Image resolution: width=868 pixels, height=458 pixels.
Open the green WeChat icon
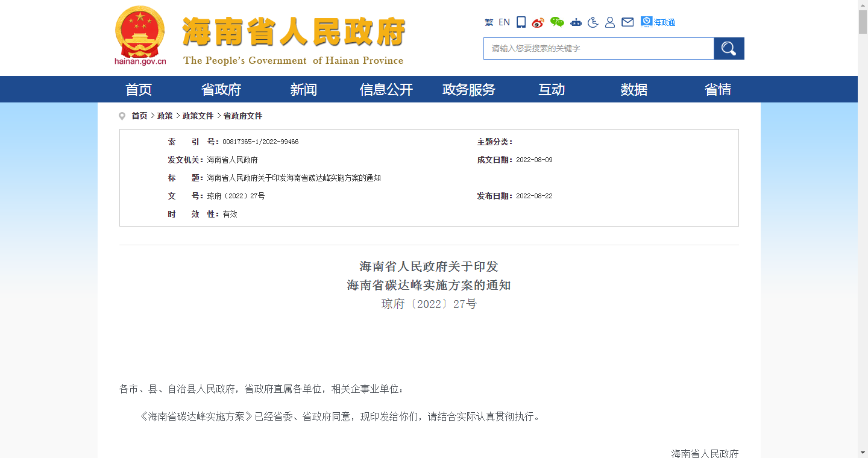pos(557,22)
